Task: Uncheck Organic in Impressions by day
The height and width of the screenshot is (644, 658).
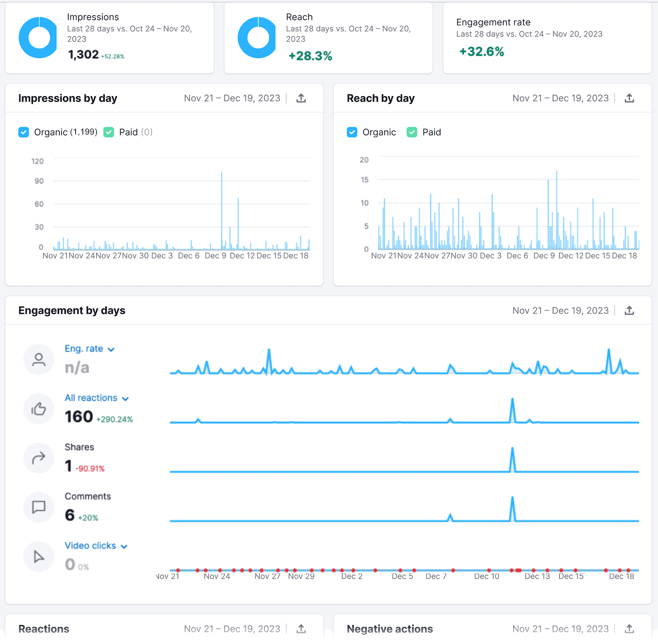Action: point(23,132)
